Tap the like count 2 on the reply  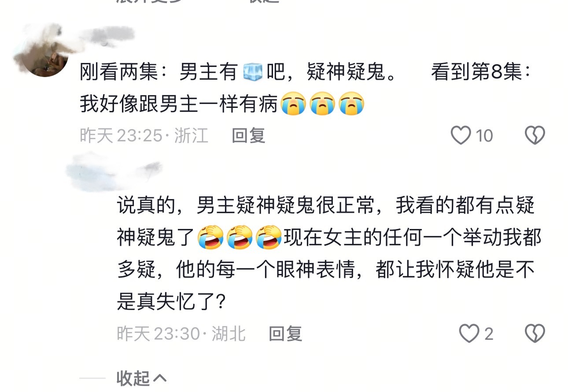(489, 334)
